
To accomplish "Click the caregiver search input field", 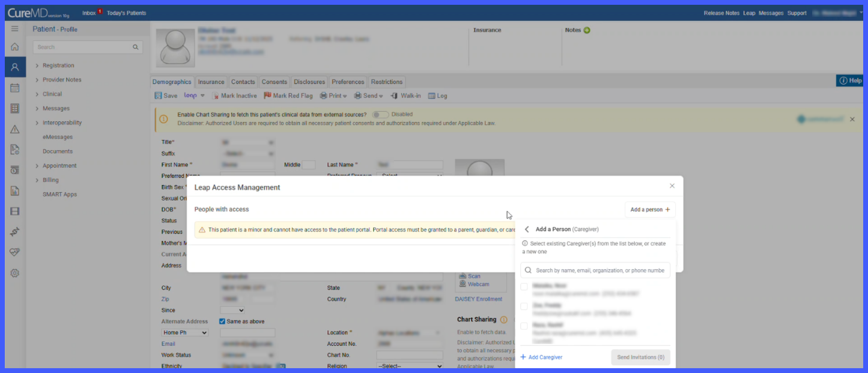I will [595, 270].
